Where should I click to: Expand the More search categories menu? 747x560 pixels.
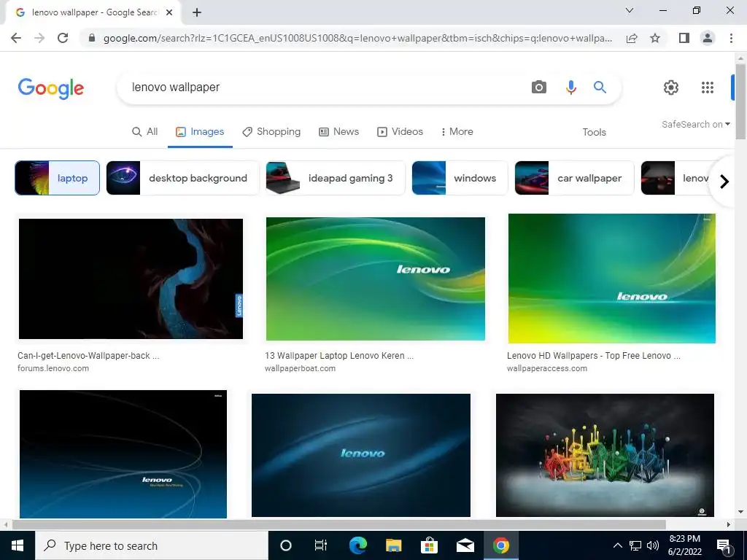[457, 132]
